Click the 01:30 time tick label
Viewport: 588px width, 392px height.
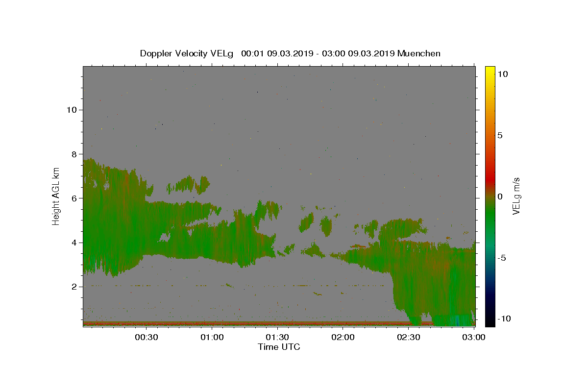pyautogui.click(x=277, y=338)
